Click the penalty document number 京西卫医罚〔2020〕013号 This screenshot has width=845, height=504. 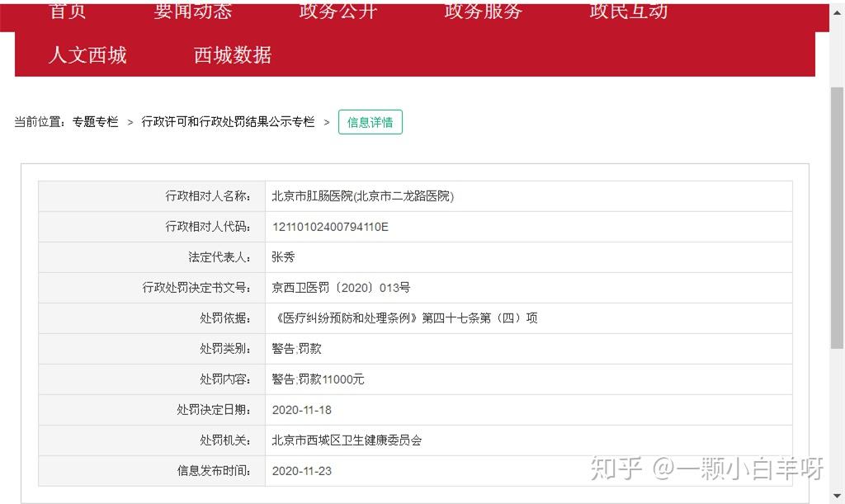[342, 287]
